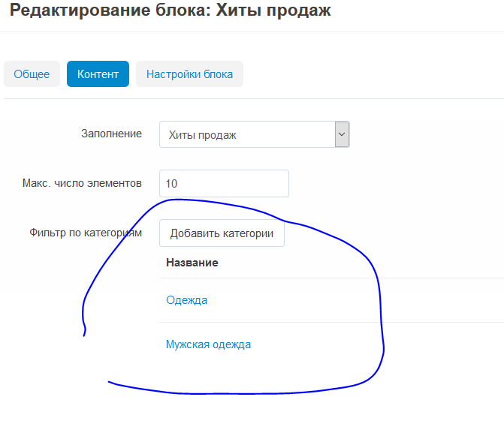Open the Мужская одежда category link
This screenshot has height=445, width=504.
tap(208, 344)
